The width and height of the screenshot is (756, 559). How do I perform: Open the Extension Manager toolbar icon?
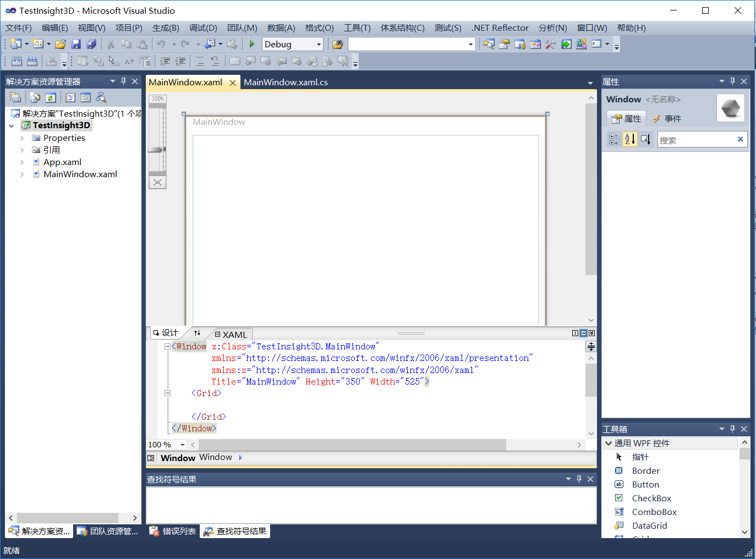[x=582, y=44]
